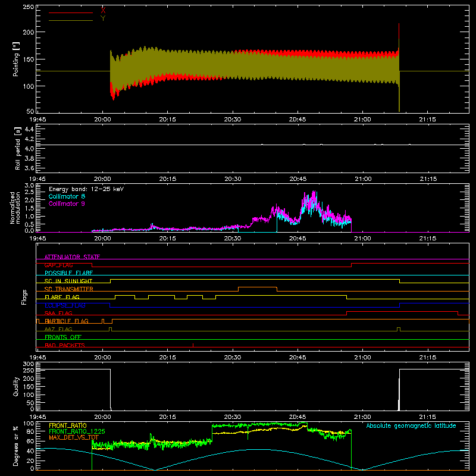476x476 pixels.
Task: Click the SC_TRANSMITTER flag label
Action: [69, 289]
